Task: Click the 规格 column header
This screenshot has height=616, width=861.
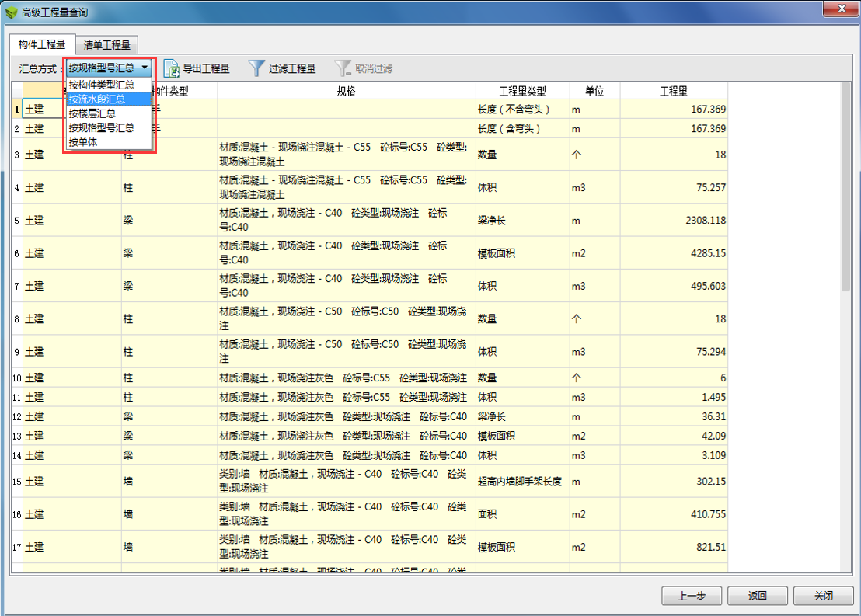Action: click(347, 91)
